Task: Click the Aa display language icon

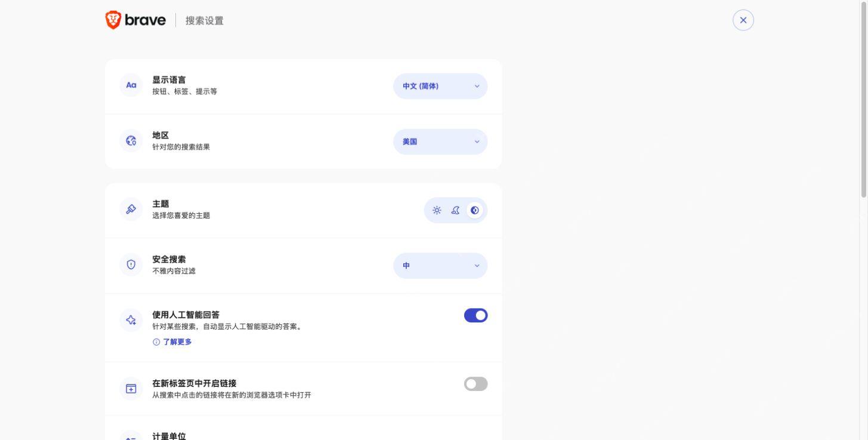Action: click(x=131, y=85)
